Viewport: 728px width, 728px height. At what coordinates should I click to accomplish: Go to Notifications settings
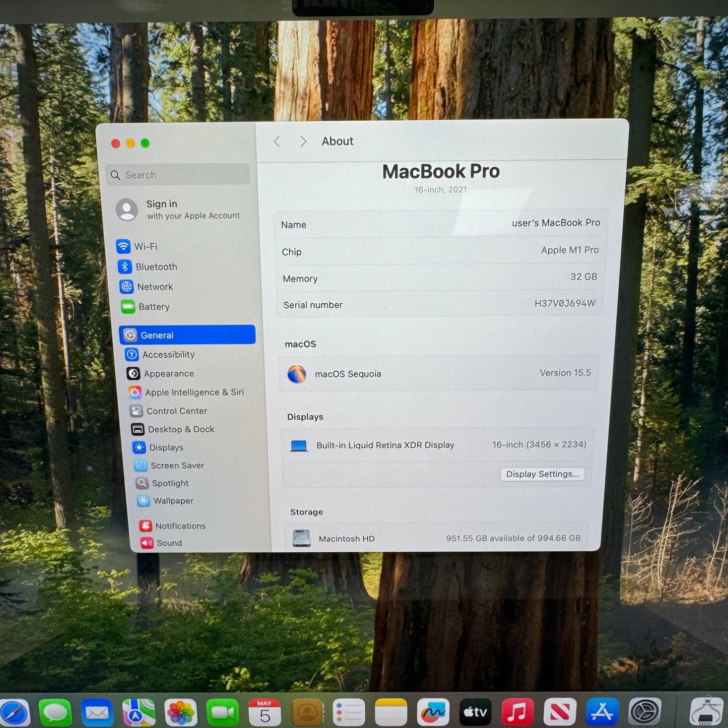173,526
